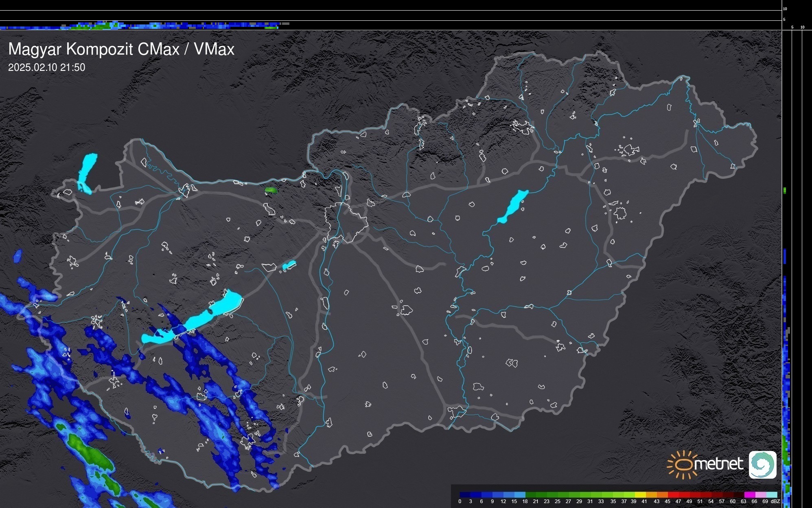Click the metnet text in the logo

[718, 464]
